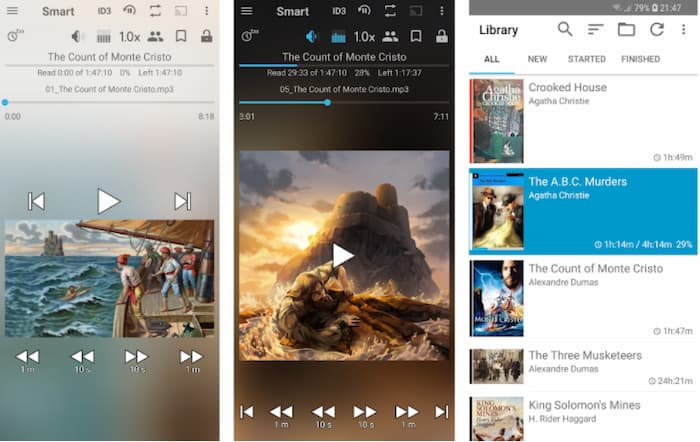
Task: Open overflow menu in dark player
Action: tap(442, 11)
